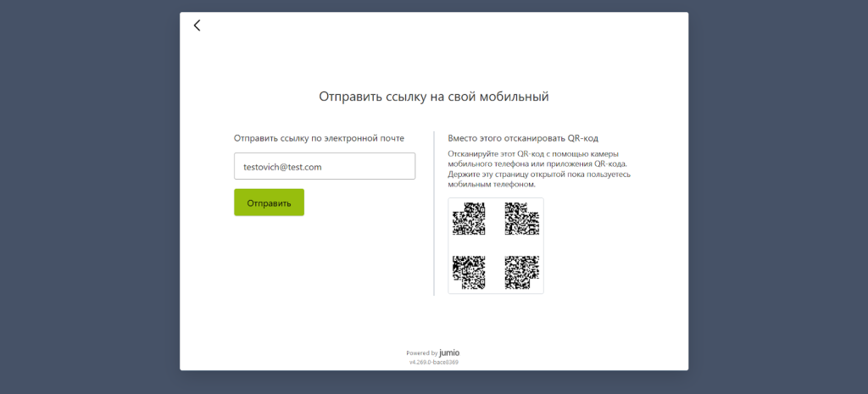The image size is (868, 394).
Task: Click the jumio logo in footer
Action: click(x=449, y=352)
